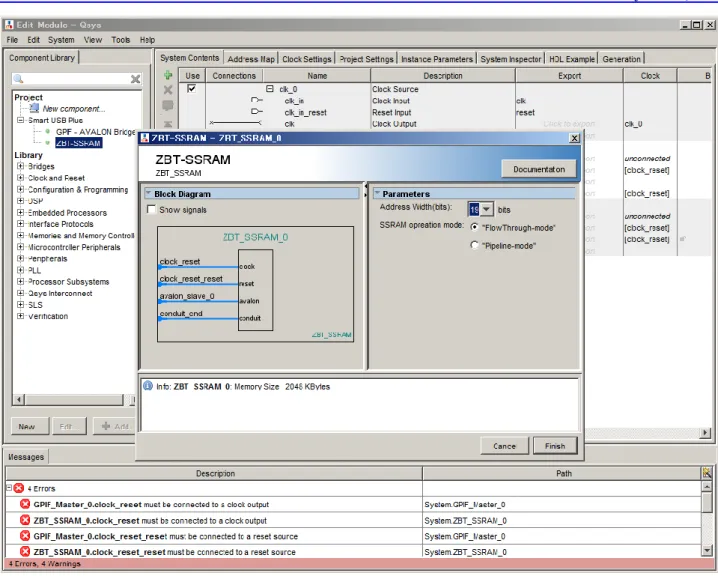Expand Memories and Memory Controllers category
The width and height of the screenshot is (718, 576).
[21, 235]
